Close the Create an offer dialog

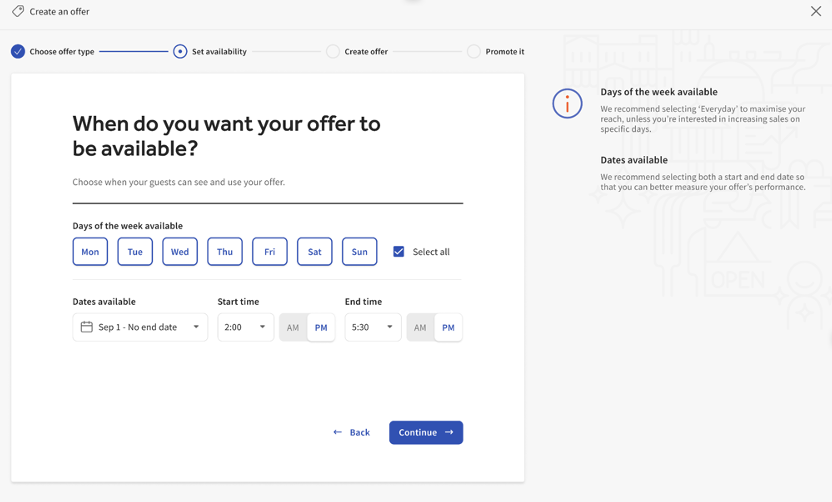[x=816, y=11]
